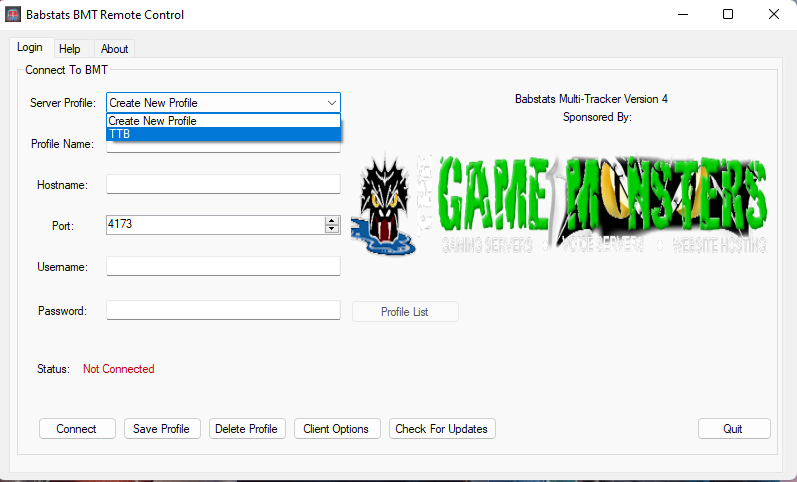Image resolution: width=797 pixels, height=482 pixels.
Task: Click the Profile List button
Action: [405, 312]
